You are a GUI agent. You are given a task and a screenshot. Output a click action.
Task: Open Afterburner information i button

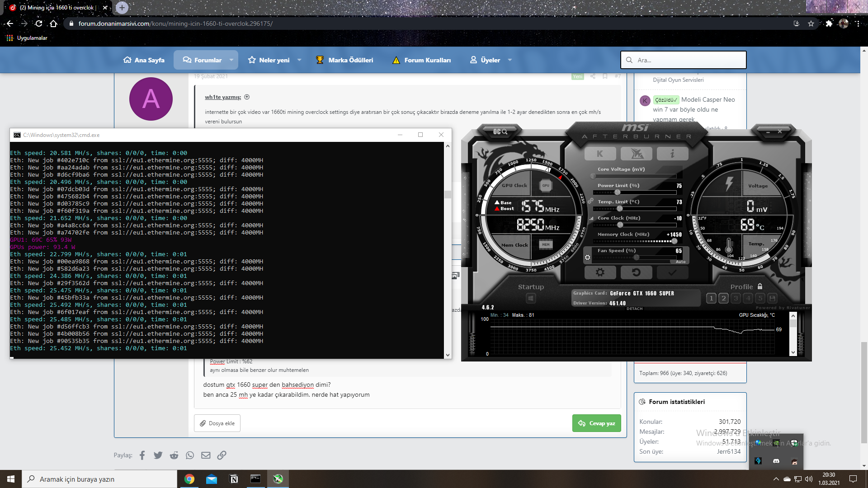(x=672, y=154)
